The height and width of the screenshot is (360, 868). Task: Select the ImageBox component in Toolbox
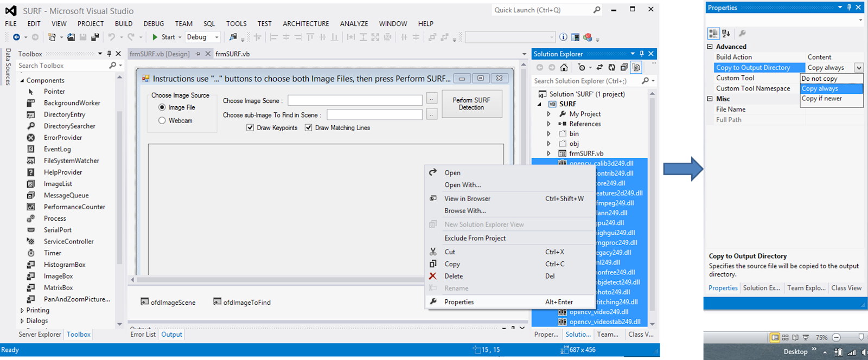tap(58, 277)
